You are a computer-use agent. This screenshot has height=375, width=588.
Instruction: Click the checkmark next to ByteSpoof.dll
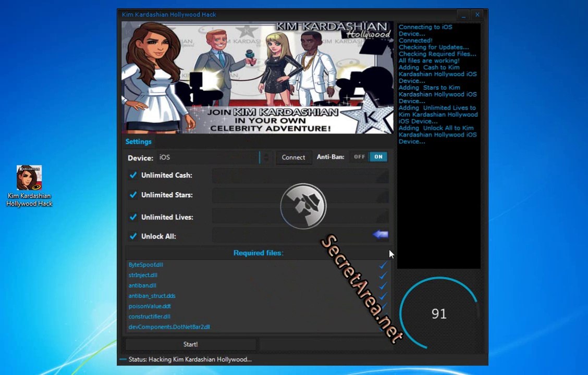pos(383,265)
